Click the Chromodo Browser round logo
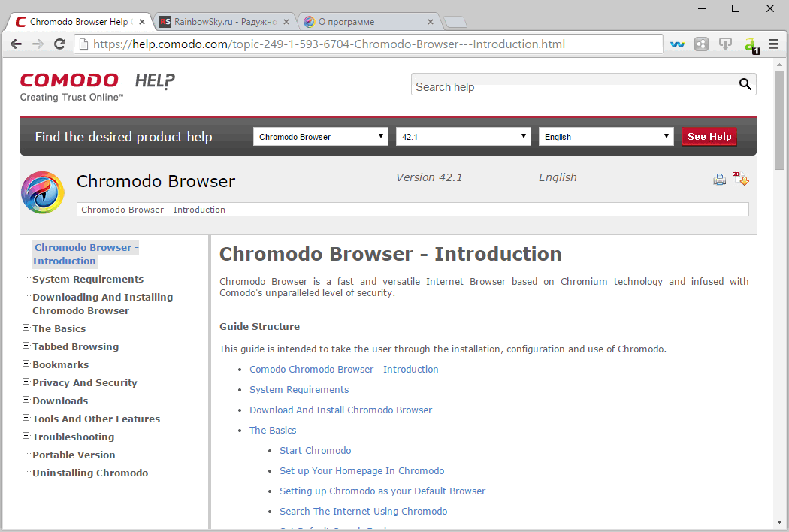This screenshot has height=532, width=789. (43, 192)
